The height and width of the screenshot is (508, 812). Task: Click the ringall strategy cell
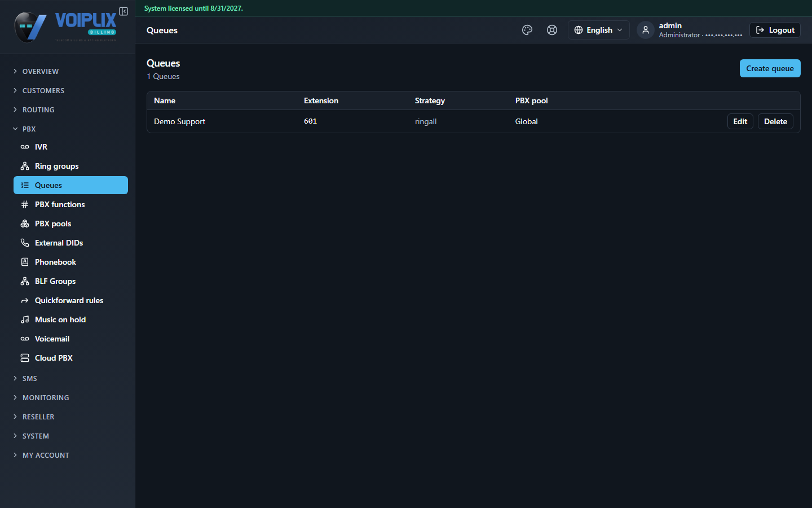pos(426,121)
